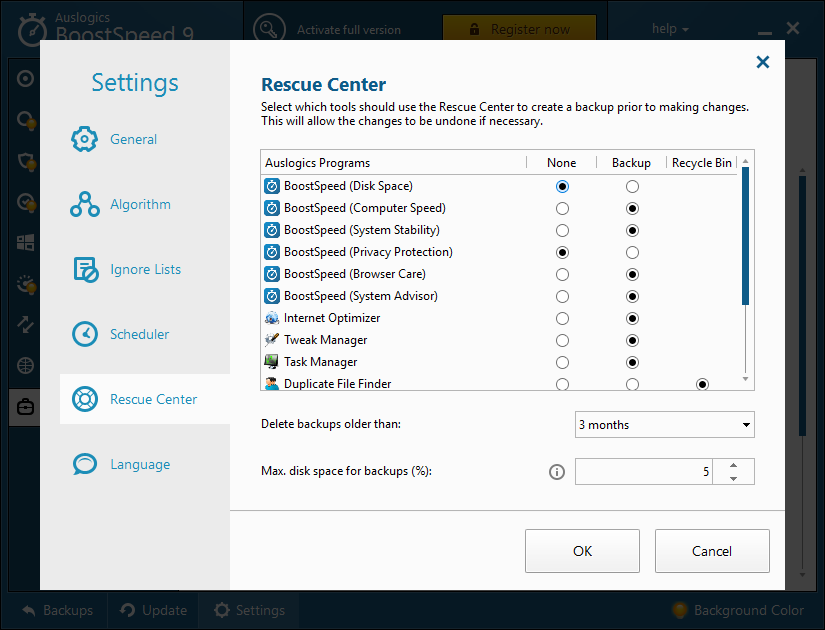
Task: Set System Stability to None
Action: (x=562, y=231)
